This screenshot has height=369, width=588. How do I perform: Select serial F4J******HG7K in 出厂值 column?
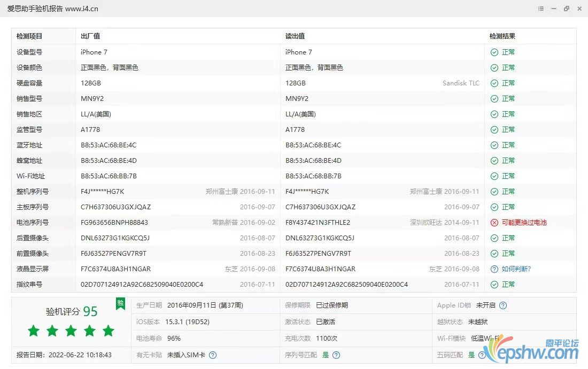[103, 192]
